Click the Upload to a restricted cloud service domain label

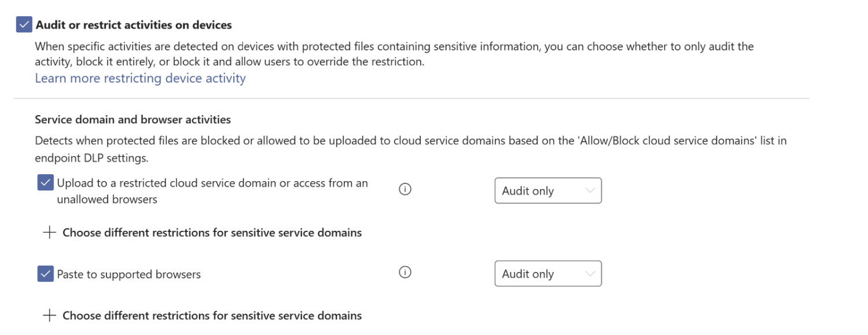tap(212, 191)
